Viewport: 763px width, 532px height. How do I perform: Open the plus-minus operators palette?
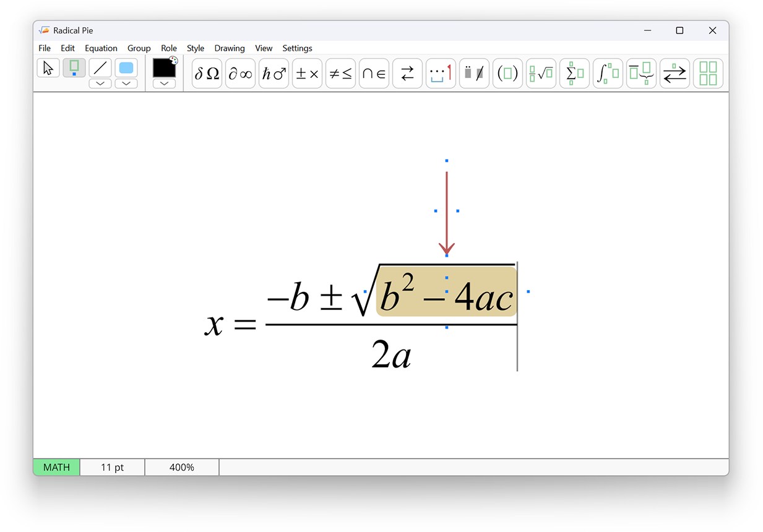point(307,73)
